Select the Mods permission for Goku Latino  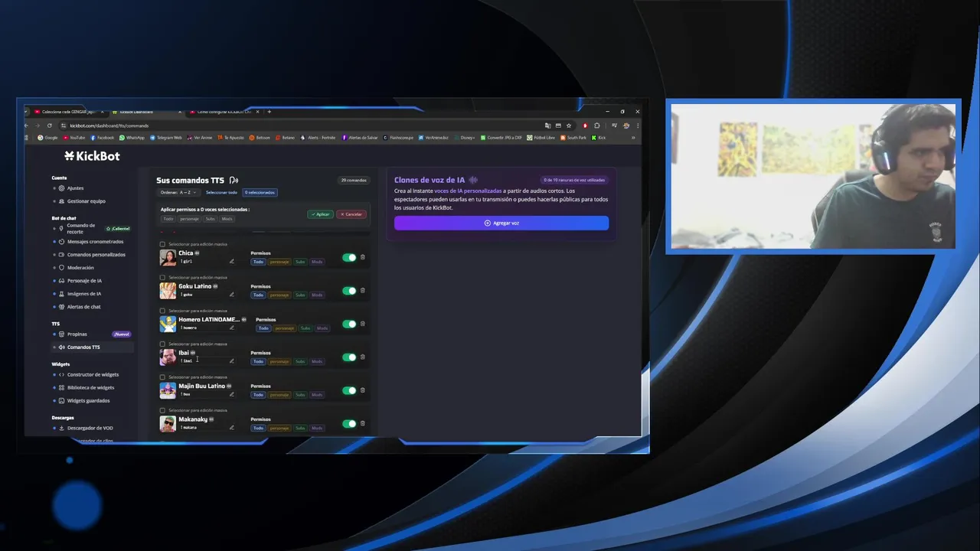[x=317, y=295]
